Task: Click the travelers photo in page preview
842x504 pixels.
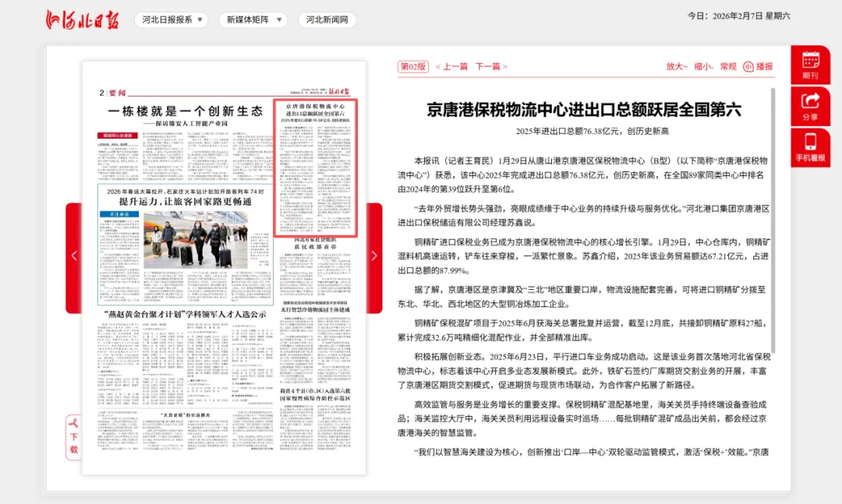Action: [x=196, y=239]
